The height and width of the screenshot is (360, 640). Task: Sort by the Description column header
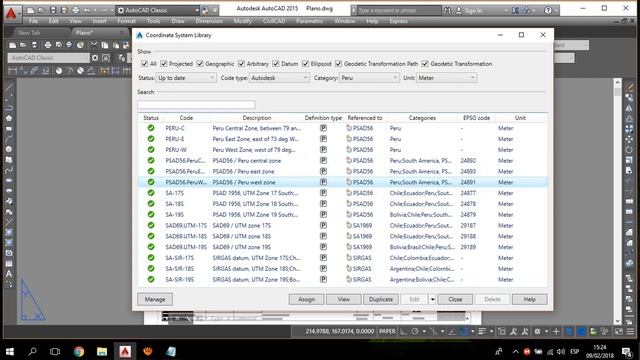[257, 118]
